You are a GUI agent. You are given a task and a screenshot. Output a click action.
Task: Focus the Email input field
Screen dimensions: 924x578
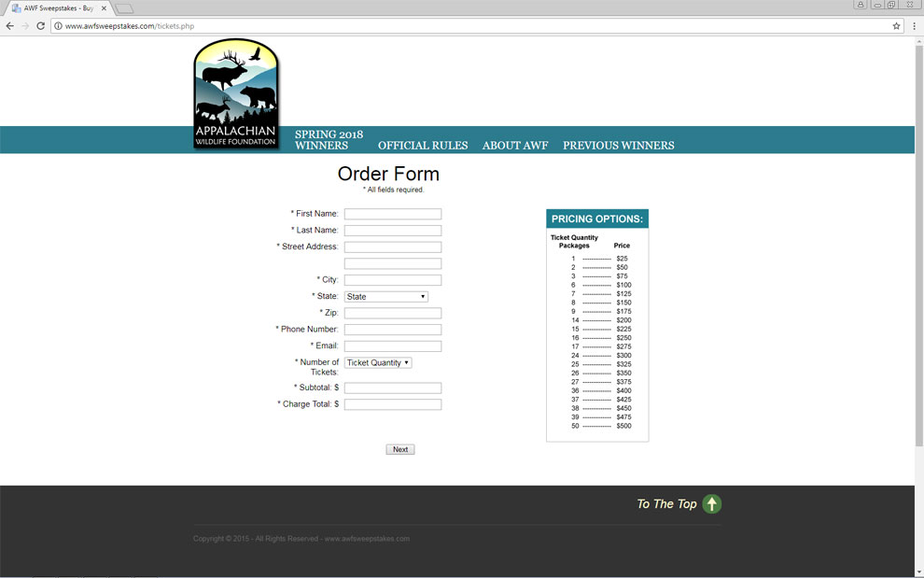click(392, 346)
